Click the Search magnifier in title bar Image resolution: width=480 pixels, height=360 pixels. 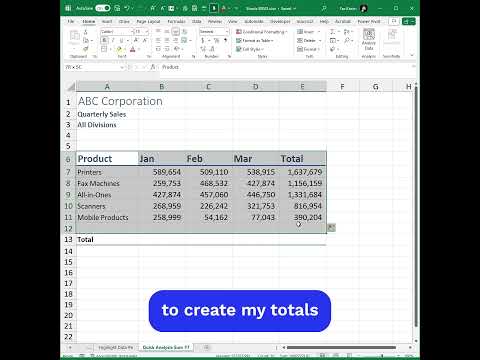324,8
